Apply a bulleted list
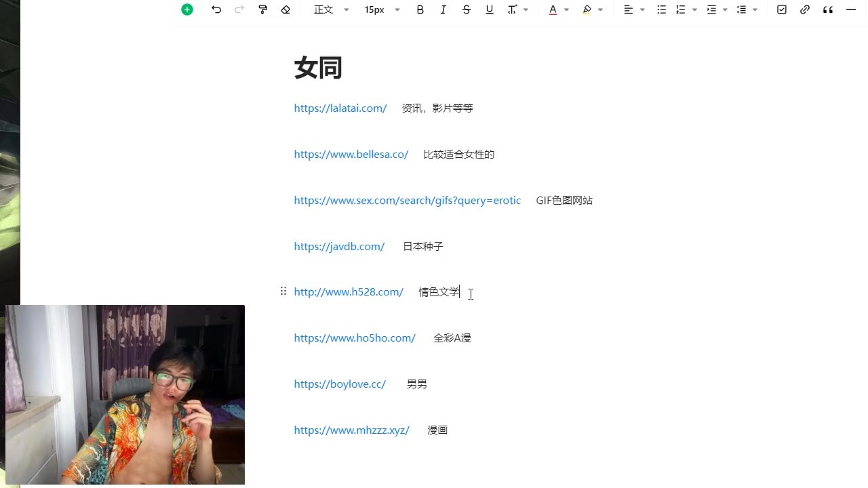Image resolution: width=868 pixels, height=488 pixels. (661, 9)
